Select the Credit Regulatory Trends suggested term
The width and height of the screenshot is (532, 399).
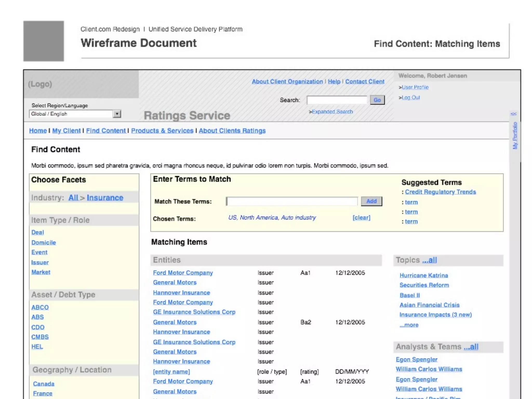[x=440, y=192]
